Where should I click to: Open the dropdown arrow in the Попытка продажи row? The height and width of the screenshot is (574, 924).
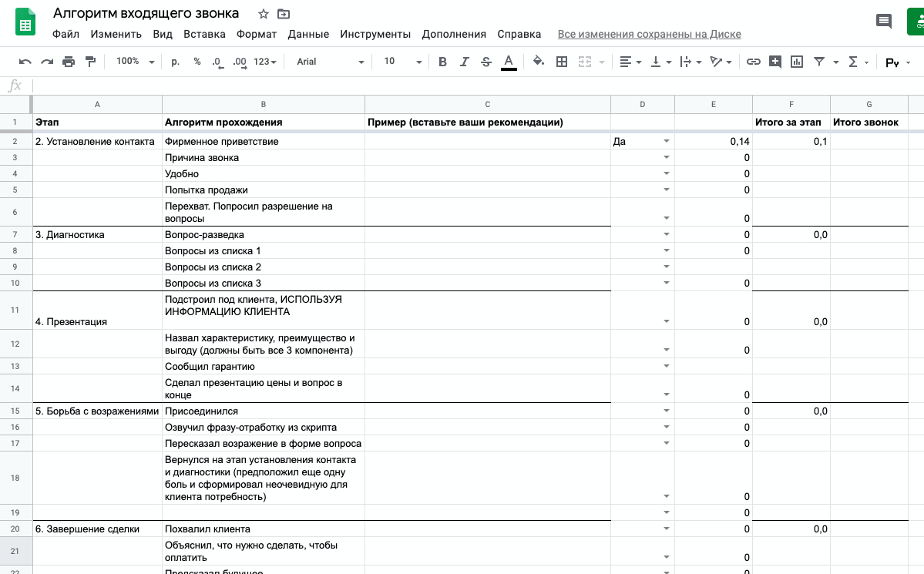667,190
